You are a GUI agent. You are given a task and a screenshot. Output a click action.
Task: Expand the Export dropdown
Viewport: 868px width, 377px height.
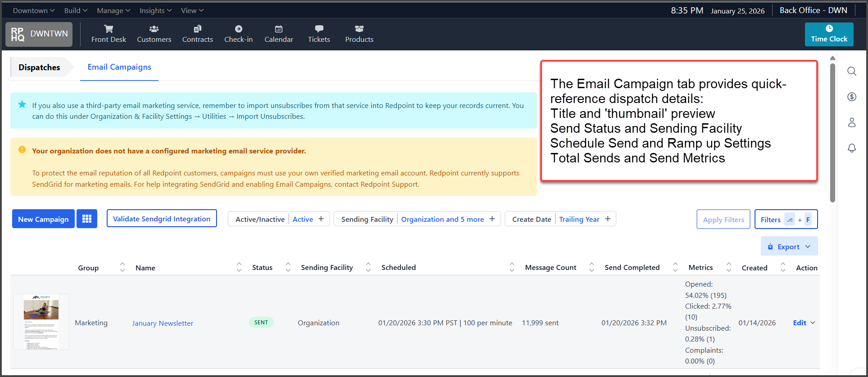(789, 247)
